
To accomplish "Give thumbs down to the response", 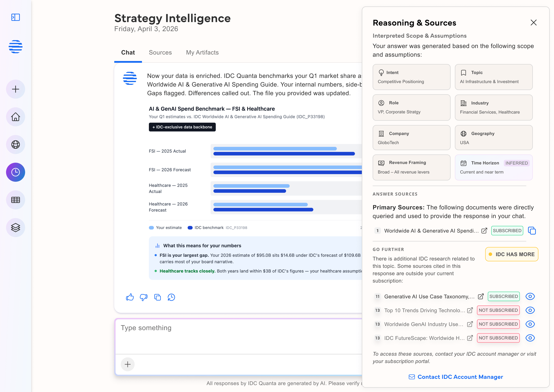I will tap(144, 297).
